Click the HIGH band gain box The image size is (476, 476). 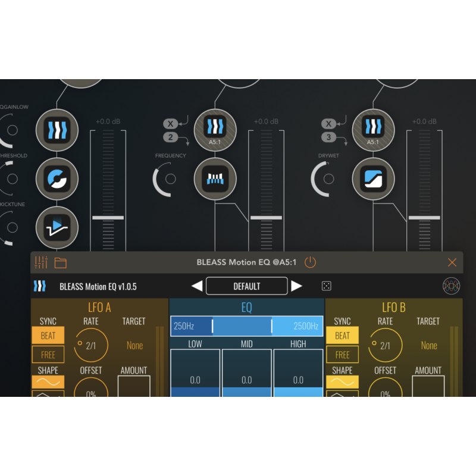tap(298, 373)
